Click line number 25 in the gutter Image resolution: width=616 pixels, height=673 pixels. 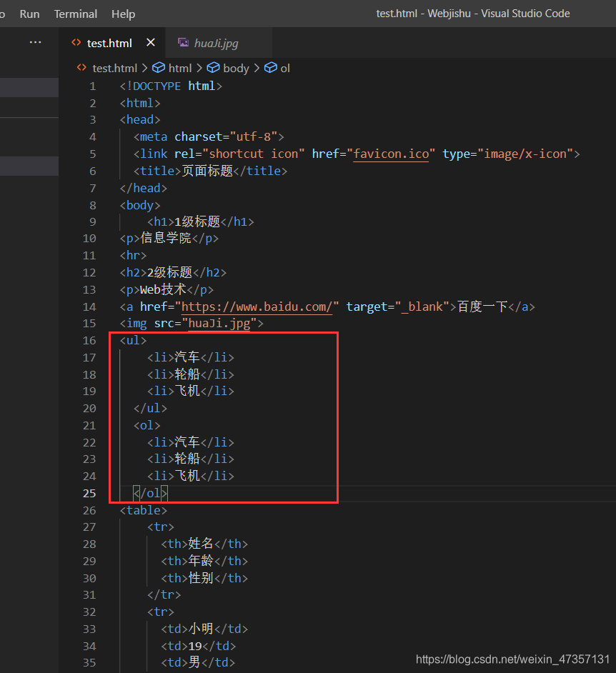(x=89, y=493)
